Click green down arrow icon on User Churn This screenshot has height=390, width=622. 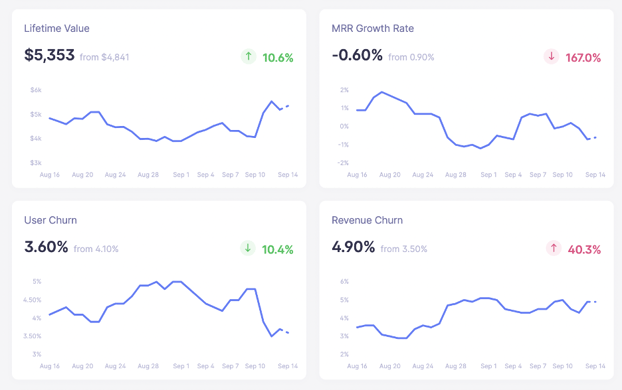pyautogui.click(x=248, y=248)
